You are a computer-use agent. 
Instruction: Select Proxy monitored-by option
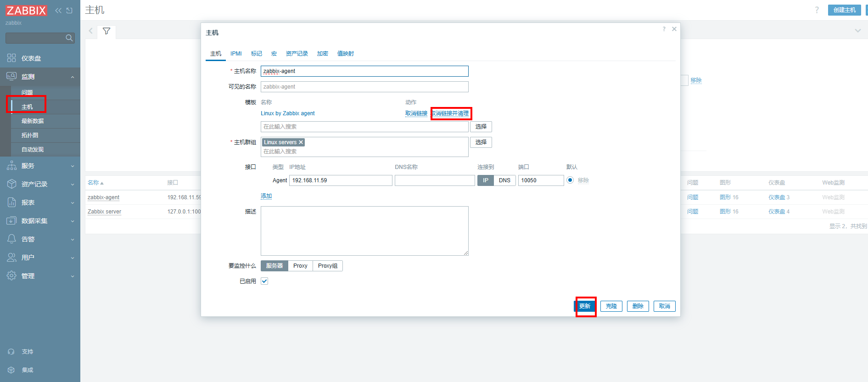point(300,266)
